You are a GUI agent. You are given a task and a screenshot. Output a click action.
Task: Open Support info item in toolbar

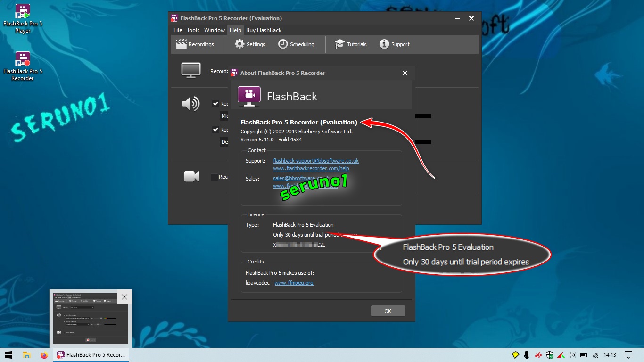395,44
